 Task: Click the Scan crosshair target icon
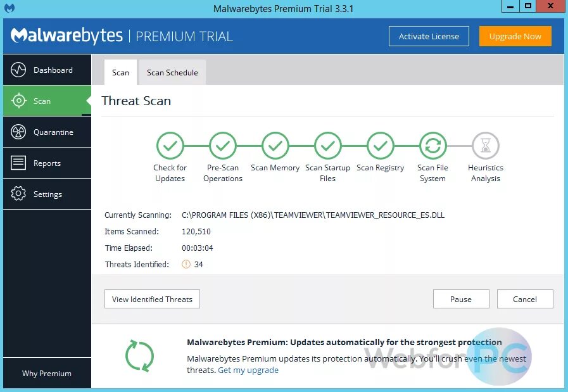18,101
